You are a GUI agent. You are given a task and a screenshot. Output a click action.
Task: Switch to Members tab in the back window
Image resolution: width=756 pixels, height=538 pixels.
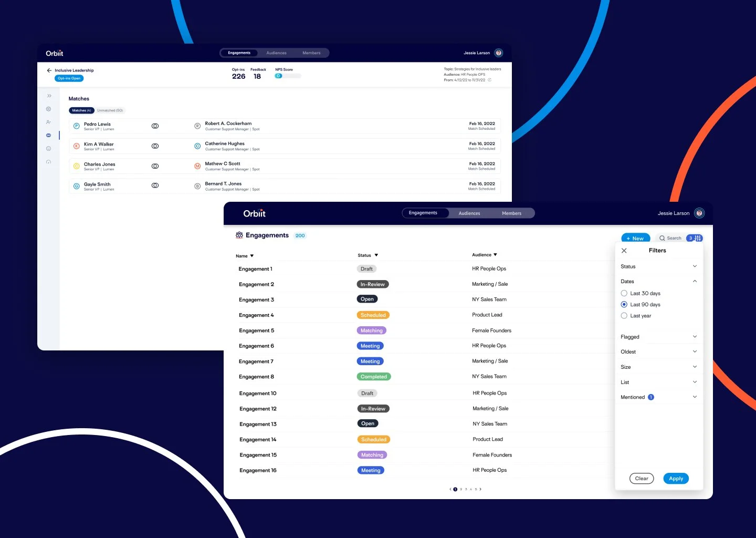[x=311, y=53]
